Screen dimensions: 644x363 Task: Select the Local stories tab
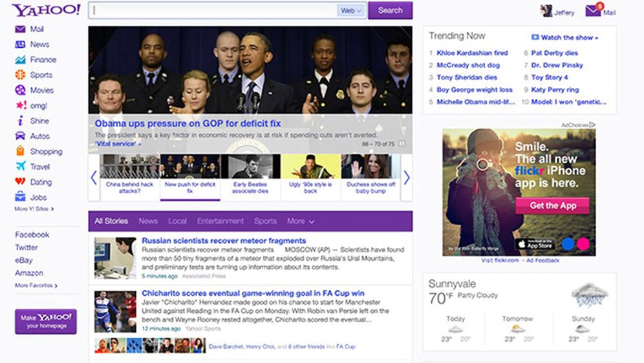177,221
